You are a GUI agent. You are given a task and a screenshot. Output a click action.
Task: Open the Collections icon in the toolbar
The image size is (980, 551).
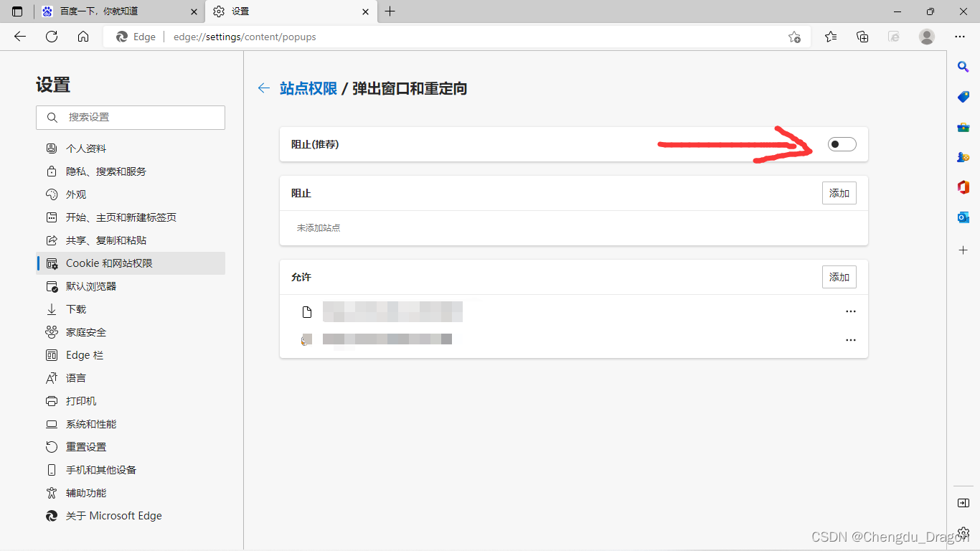click(x=862, y=37)
